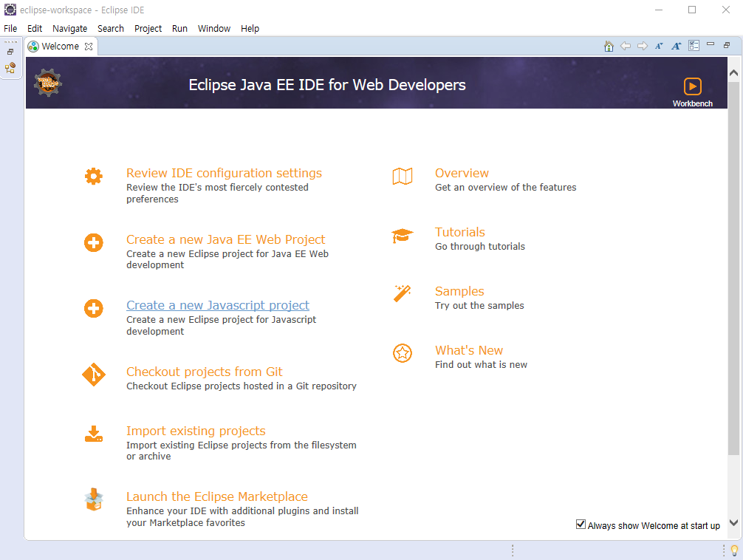Open the Project menu
Screen dimensions: 743x560
[x=148, y=29]
